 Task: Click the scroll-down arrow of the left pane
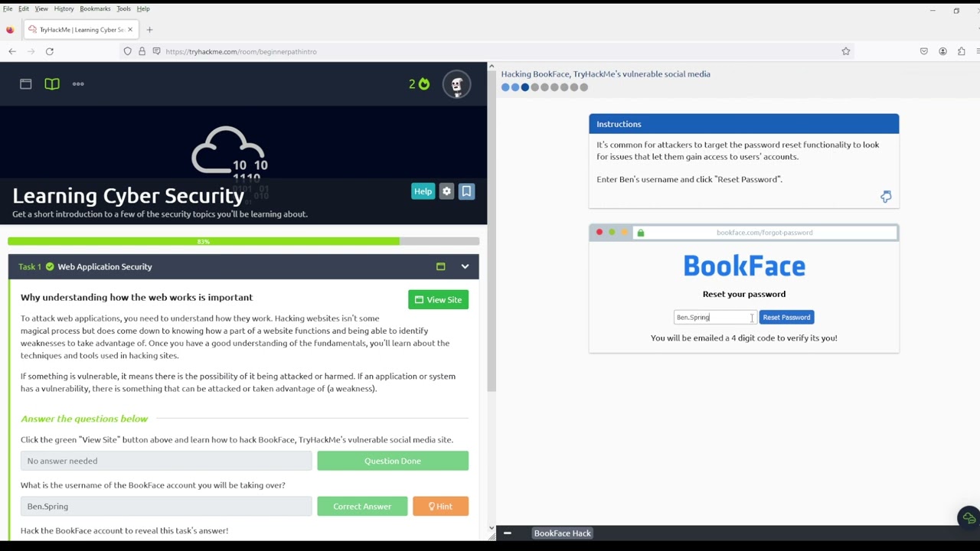(492, 528)
